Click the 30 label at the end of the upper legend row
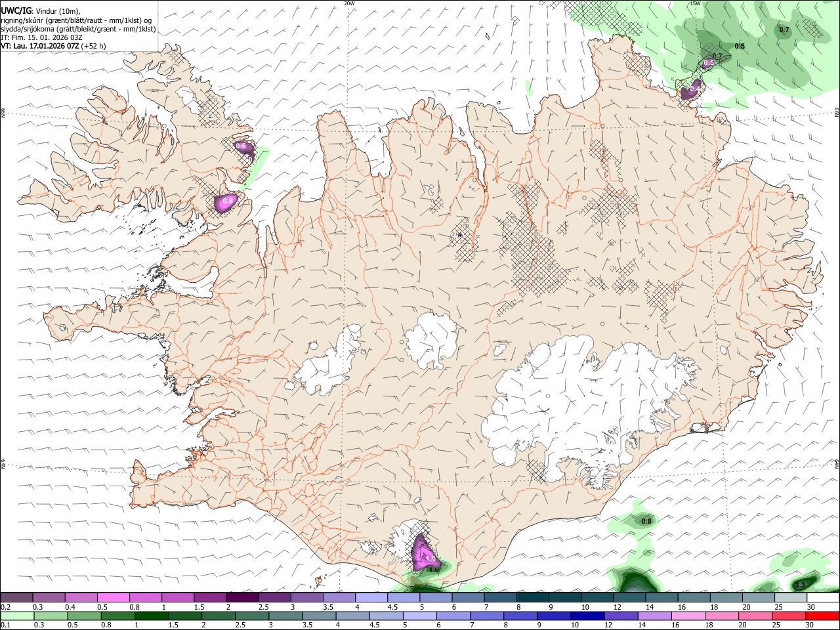840x630 pixels. click(811, 607)
